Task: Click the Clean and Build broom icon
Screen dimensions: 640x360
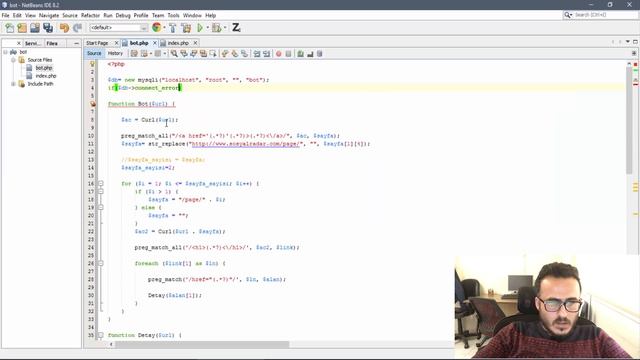Action: point(186,28)
